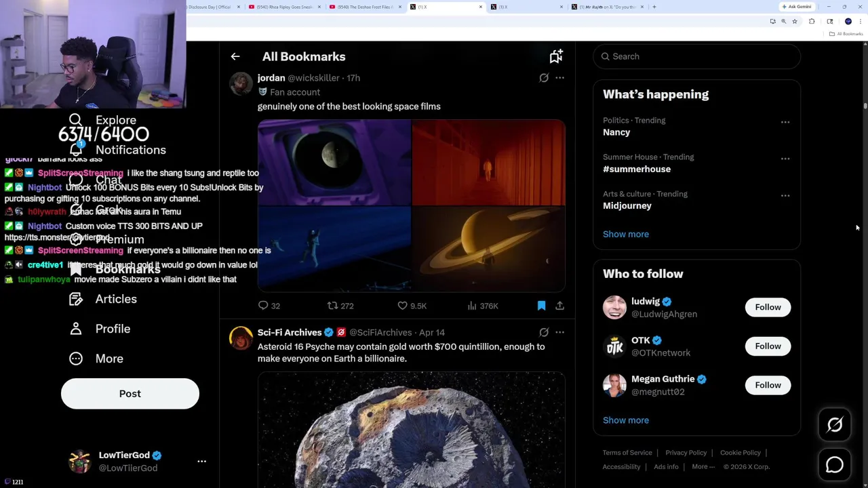The width and height of the screenshot is (868, 488).
Task: Open the Nancy trending topic
Action: (x=616, y=132)
